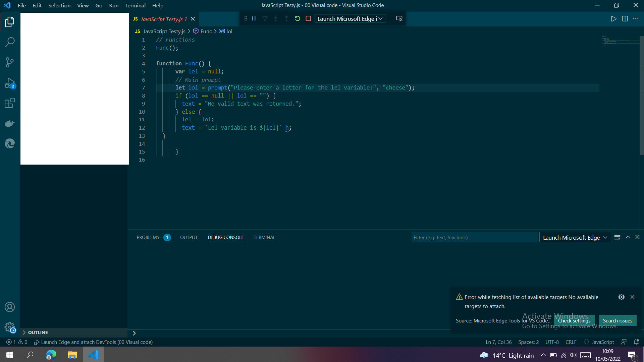The width and height of the screenshot is (644, 362).
Task: Toggle screencast mode in debug toolbar
Action: click(x=399, y=18)
